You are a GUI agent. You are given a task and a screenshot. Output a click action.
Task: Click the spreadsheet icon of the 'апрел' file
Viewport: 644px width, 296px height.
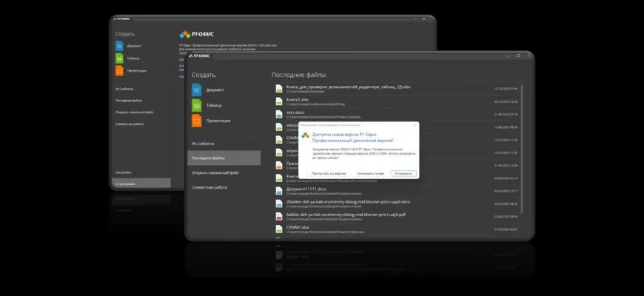(279, 152)
